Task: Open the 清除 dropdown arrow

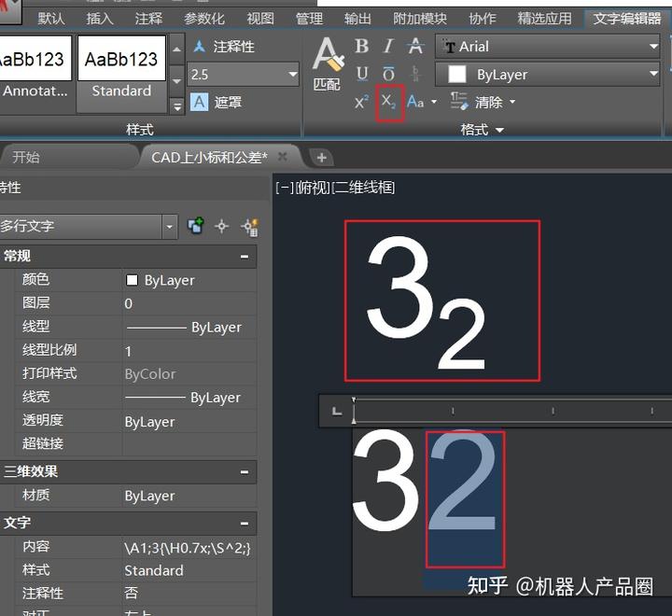Action: pyautogui.click(x=512, y=102)
